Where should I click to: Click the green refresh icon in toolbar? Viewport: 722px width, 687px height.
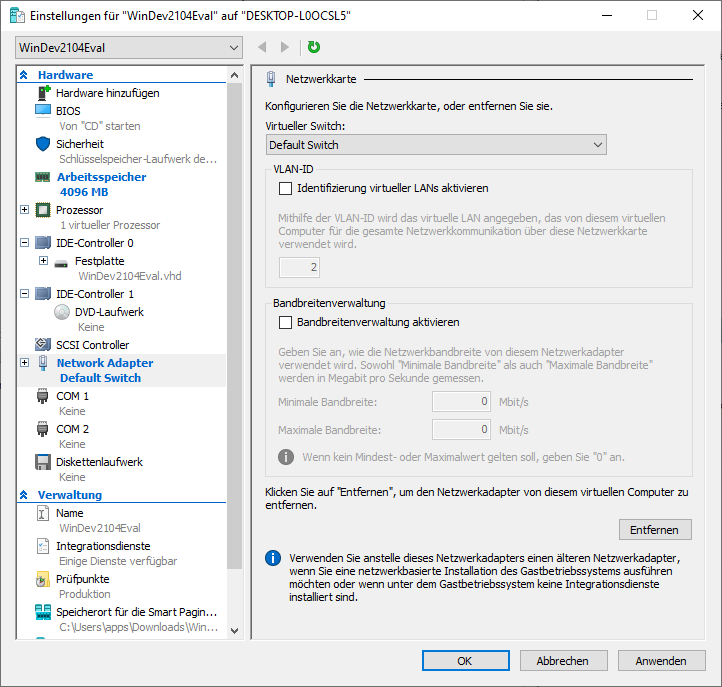(x=314, y=47)
